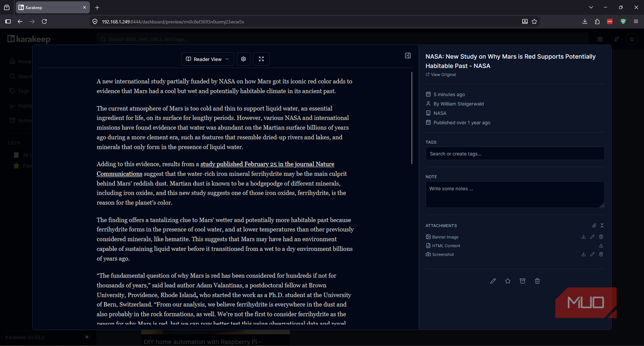
Task: Click the 'Banner Image' attachment label
Action: (x=445, y=237)
